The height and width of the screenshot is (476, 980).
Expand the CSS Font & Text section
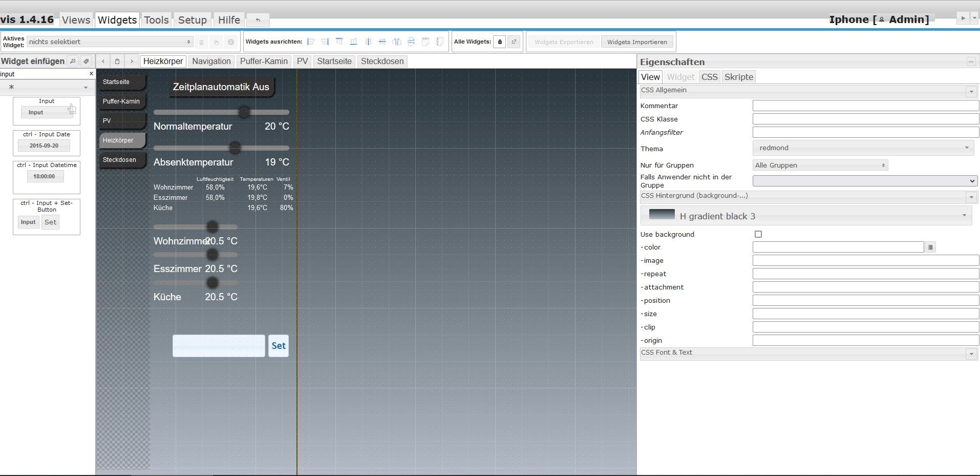(971, 354)
